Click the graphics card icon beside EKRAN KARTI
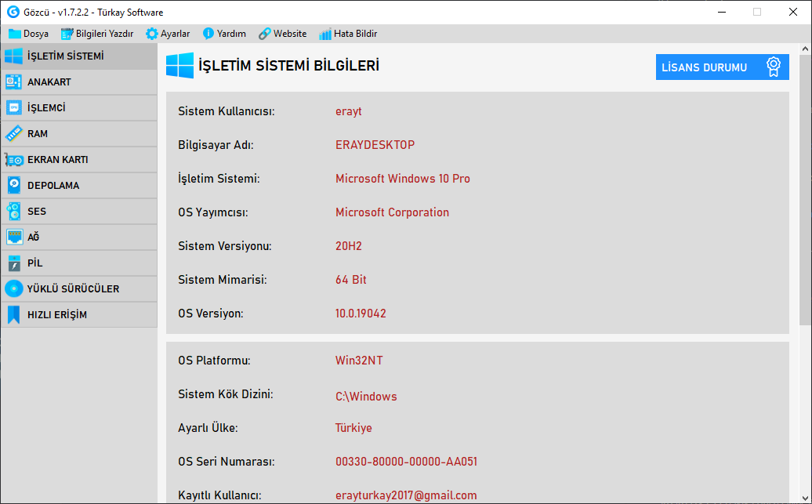The width and height of the screenshot is (812, 504). [13, 160]
